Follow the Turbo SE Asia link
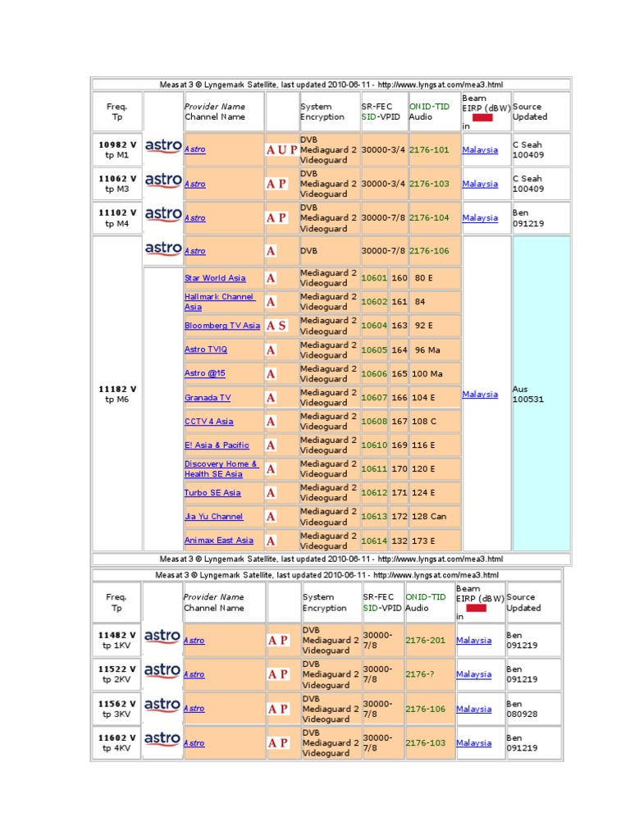 point(212,493)
